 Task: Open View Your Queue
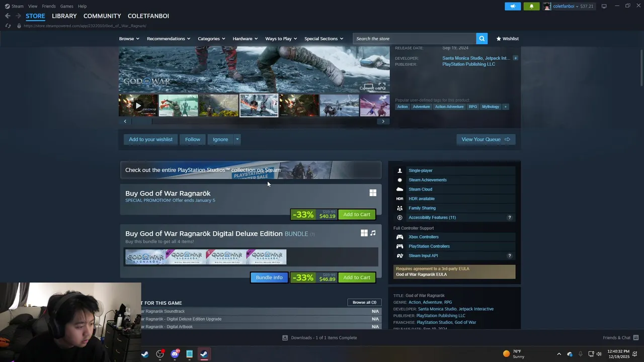coord(486,139)
